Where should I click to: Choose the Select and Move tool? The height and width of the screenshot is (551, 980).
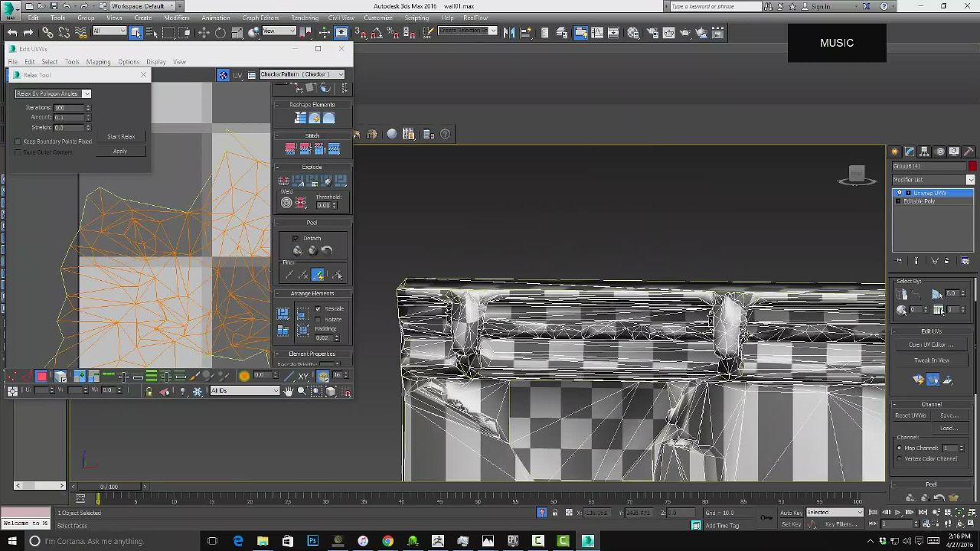[x=204, y=32]
